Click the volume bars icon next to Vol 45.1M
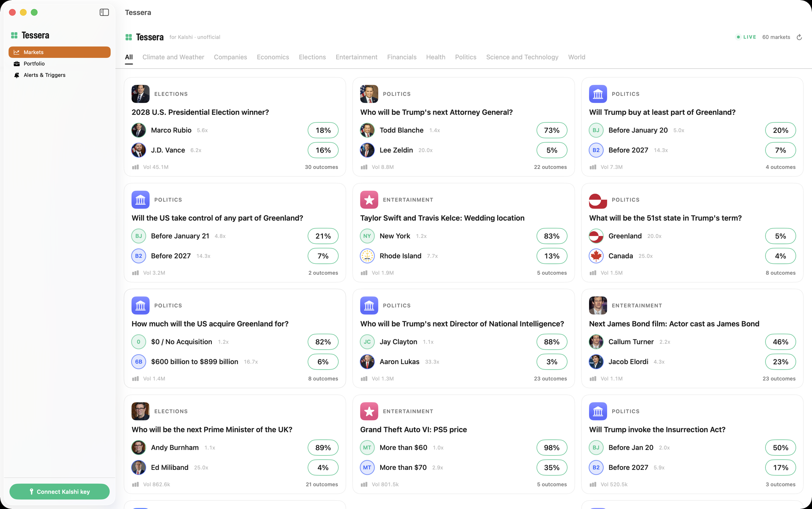The image size is (812, 509). (x=135, y=167)
